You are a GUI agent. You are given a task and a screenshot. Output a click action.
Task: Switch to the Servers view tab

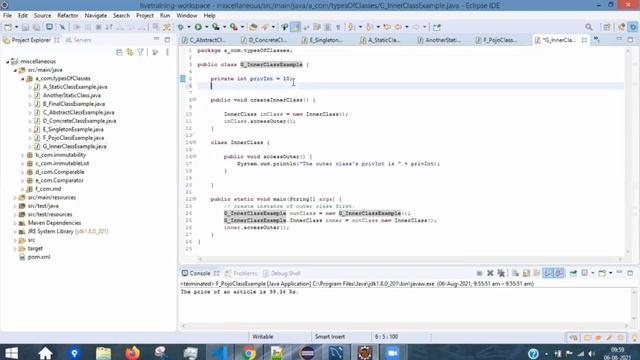[78, 40]
